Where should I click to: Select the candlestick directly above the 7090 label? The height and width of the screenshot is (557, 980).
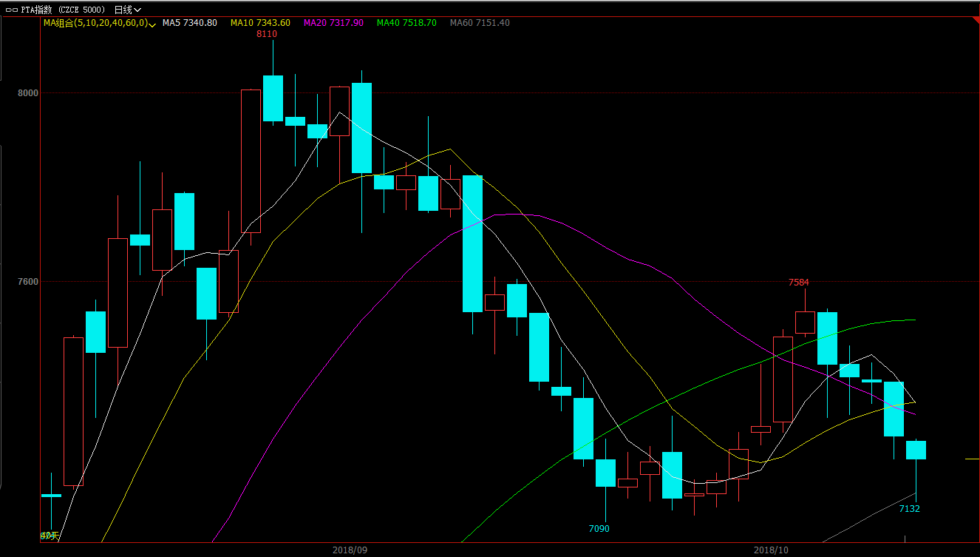pyautogui.click(x=605, y=473)
